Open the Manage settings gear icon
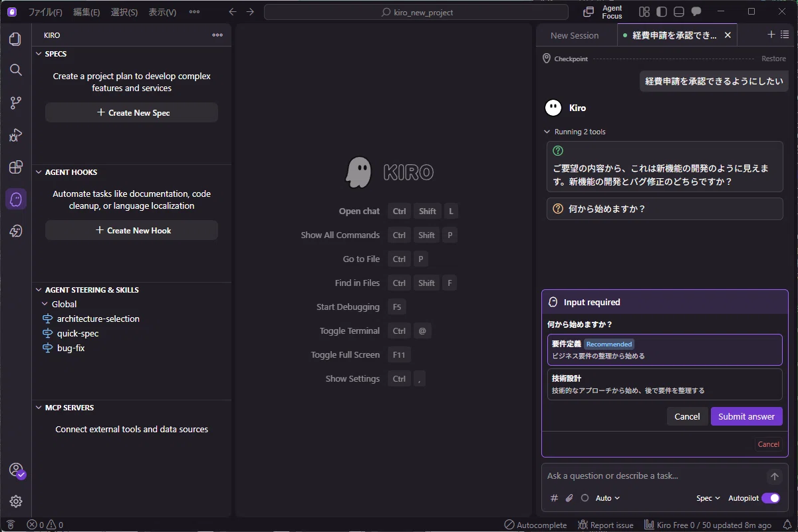The height and width of the screenshot is (532, 798). click(x=15, y=501)
